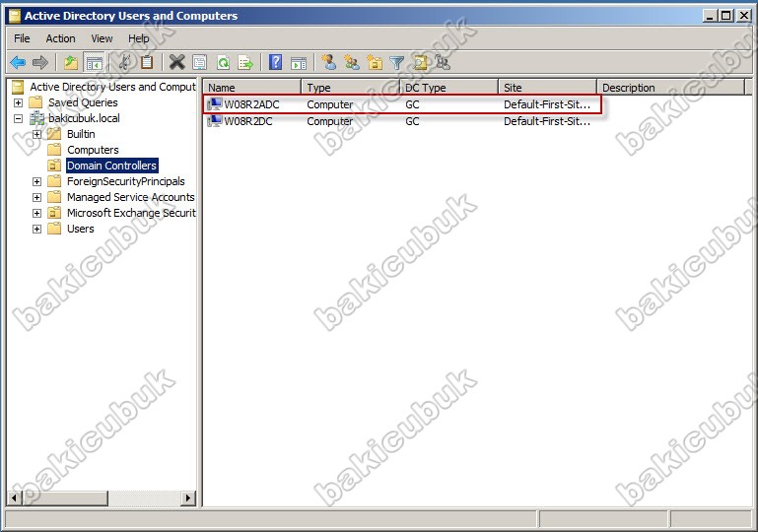Maximize the Active Directory window
The image size is (758, 532).
tap(726, 16)
